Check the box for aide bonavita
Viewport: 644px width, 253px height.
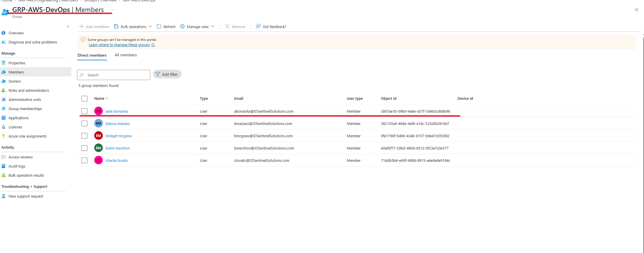(84, 111)
